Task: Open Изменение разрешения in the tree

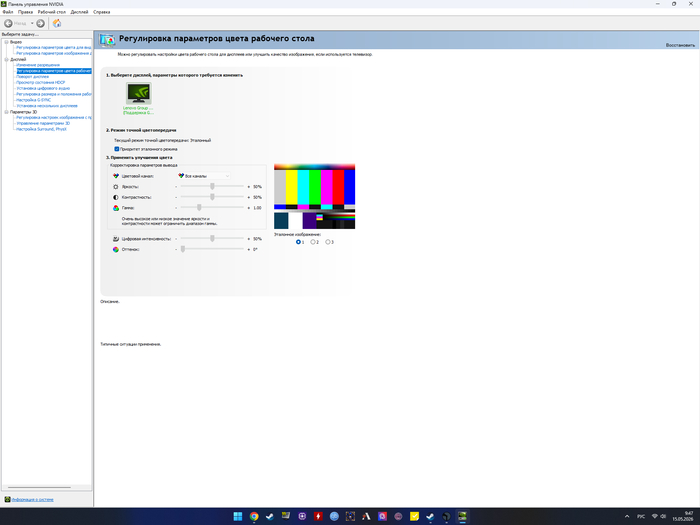Action: pyautogui.click(x=38, y=65)
